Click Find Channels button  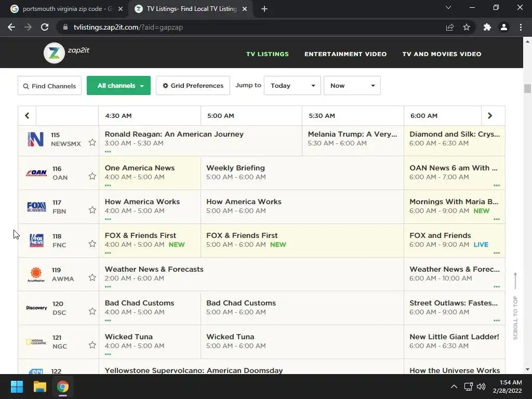click(x=49, y=86)
